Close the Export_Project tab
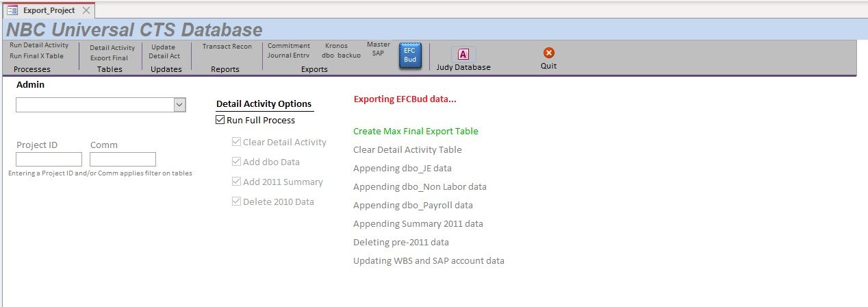Image resolution: width=868 pixels, height=307 pixels. coord(86,10)
